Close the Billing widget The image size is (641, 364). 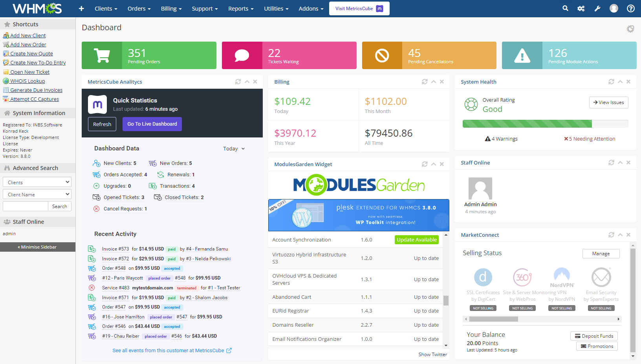coord(442,82)
